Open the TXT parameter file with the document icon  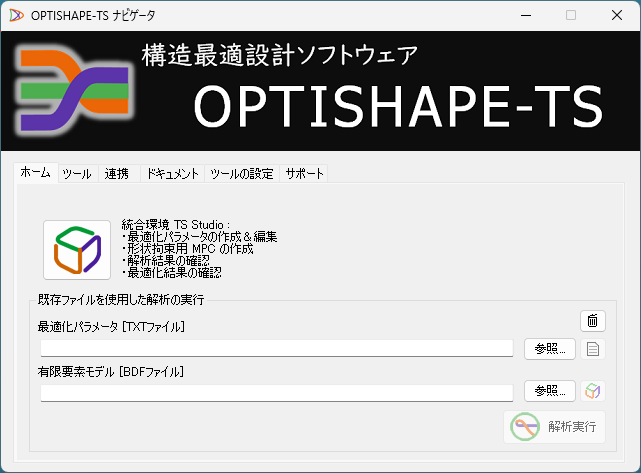(x=593, y=349)
